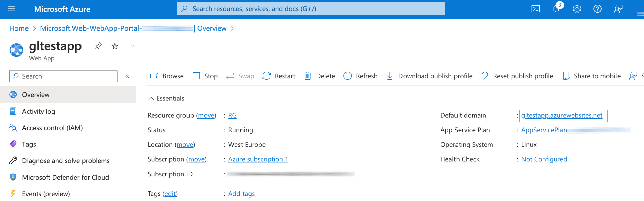Click move link next to Subscription
644x201 pixels.
(196, 159)
